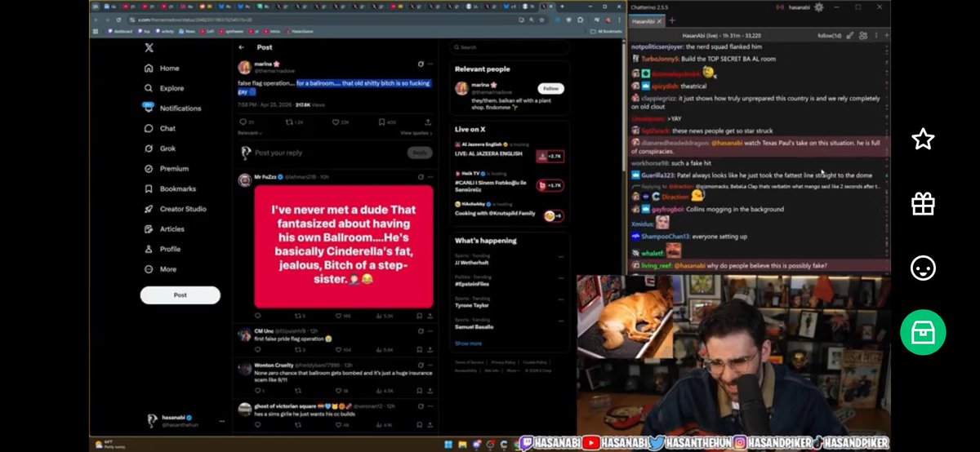
Task: Open the three-dot menu on marina's post
Action: [x=430, y=64]
